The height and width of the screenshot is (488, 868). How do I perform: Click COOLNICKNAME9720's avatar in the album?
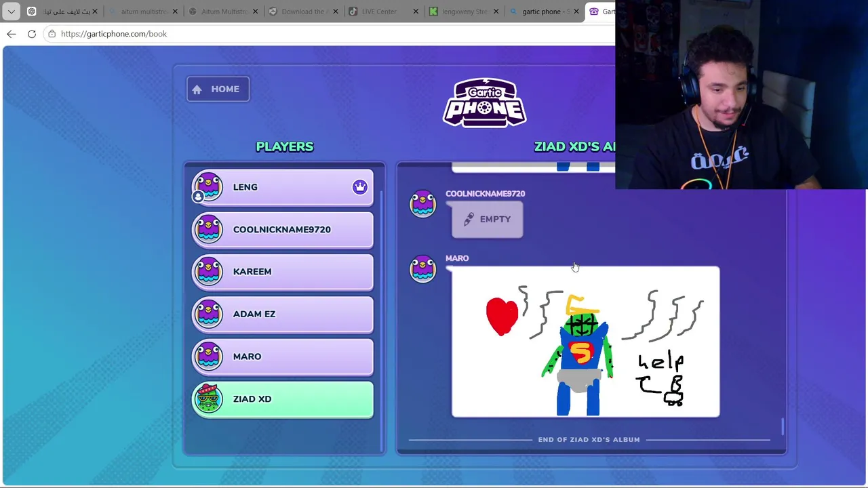422,203
